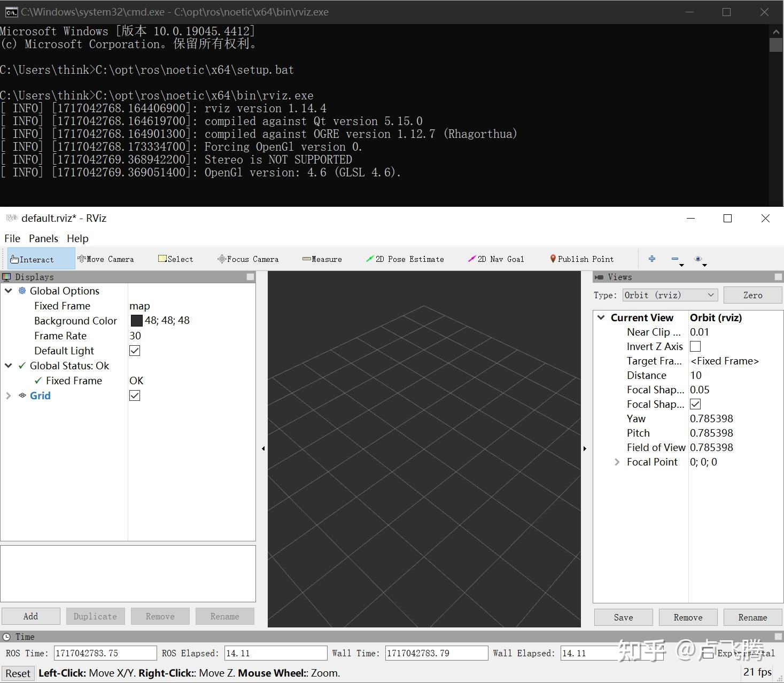Choose the Select tool in toolbar
784x683 pixels.
point(176,259)
